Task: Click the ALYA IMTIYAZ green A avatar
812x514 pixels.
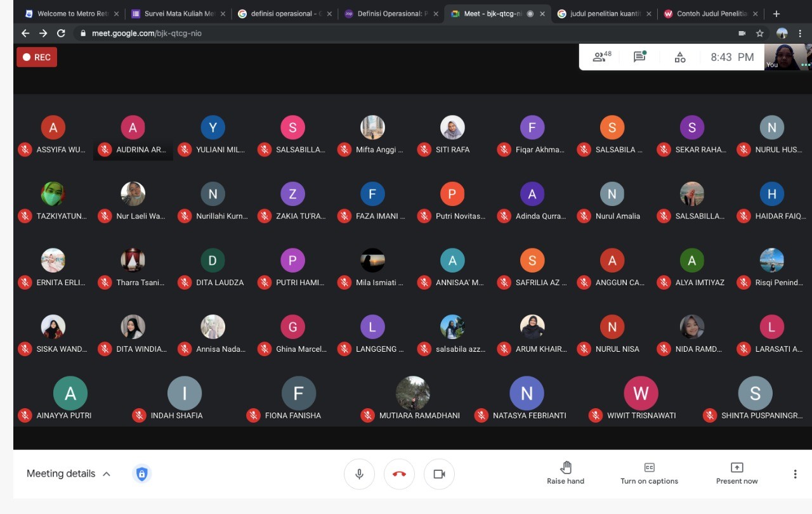Action: click(692, 260)
